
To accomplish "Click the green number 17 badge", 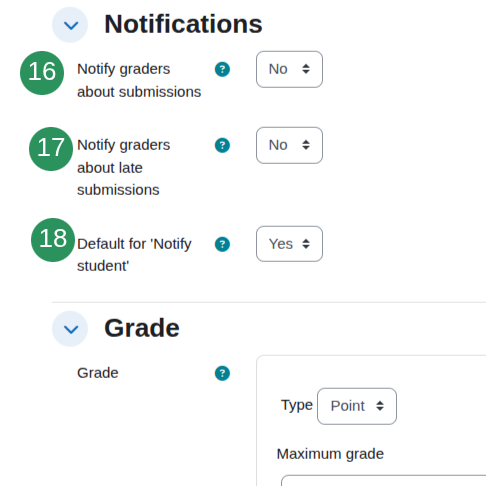I will point(51,149).
